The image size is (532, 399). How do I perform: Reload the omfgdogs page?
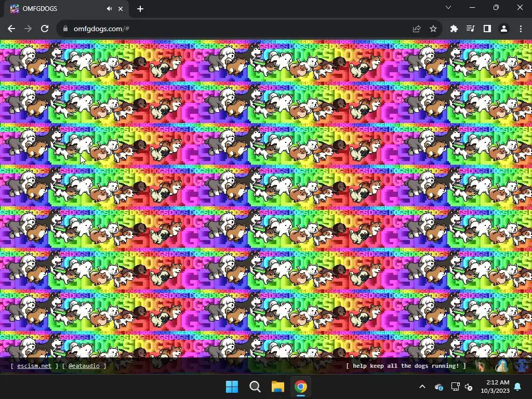[45, 29]
